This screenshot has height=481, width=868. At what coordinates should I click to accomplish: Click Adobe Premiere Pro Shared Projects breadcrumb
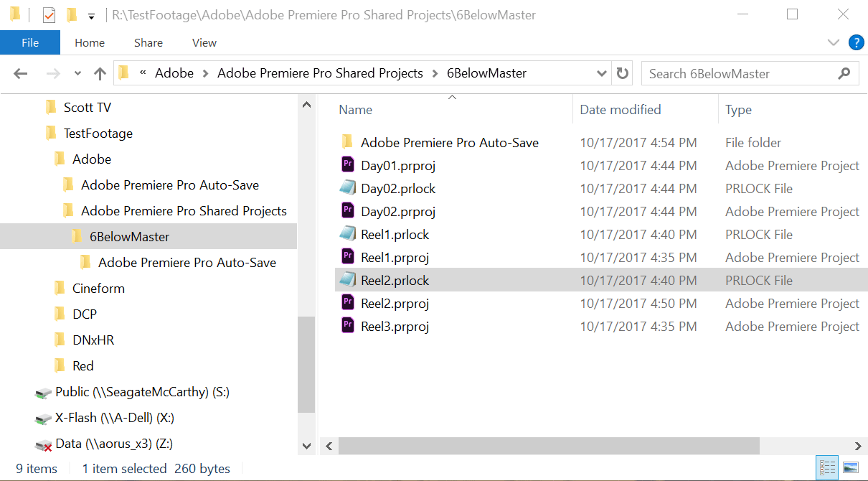[x=320, y=73]
